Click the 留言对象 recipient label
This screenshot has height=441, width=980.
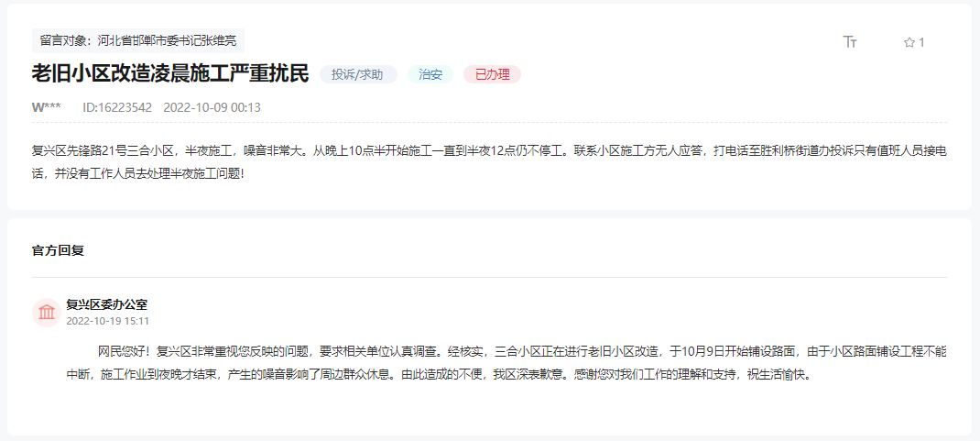[138, 40]
